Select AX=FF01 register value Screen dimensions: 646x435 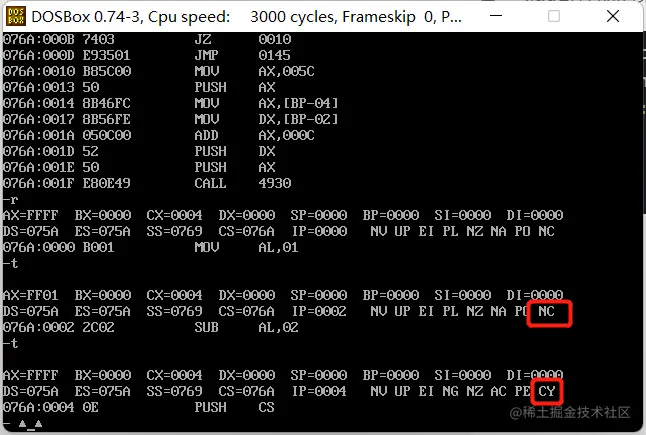(30, 295)
